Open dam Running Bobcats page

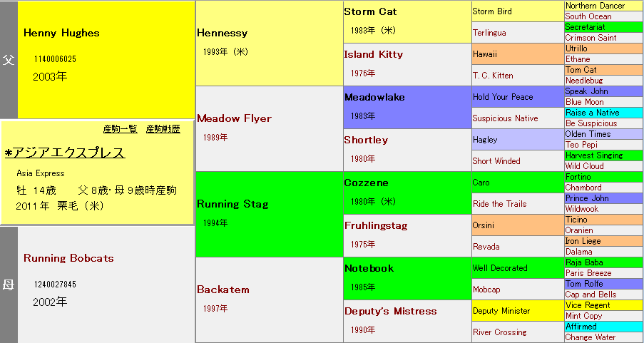point(68,258)
